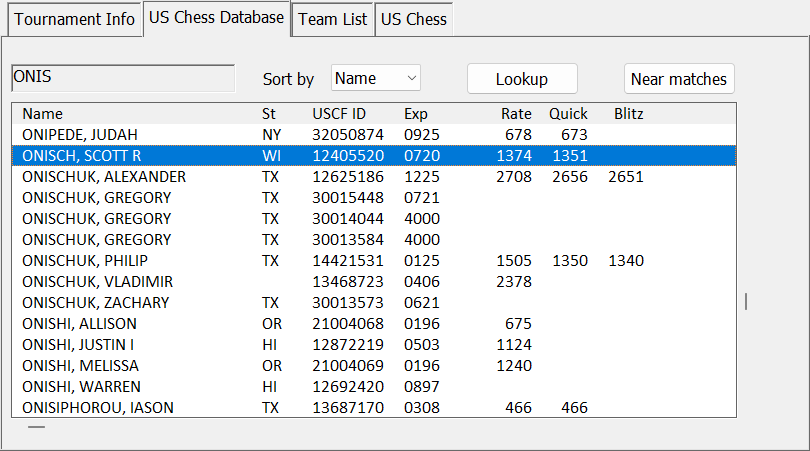This screenshot has height=451, width=810.
Task: Select player ONIPEDE, JUDAH row
Action: click(80, 135)
